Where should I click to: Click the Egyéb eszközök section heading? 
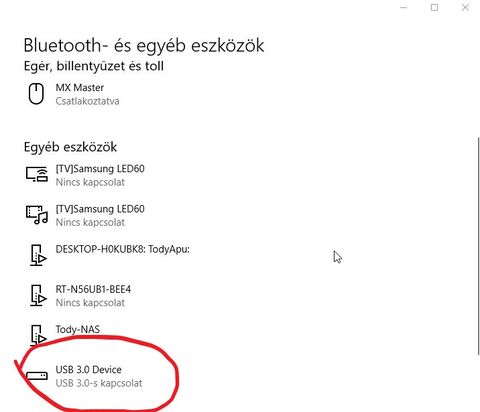pos(70,147)
